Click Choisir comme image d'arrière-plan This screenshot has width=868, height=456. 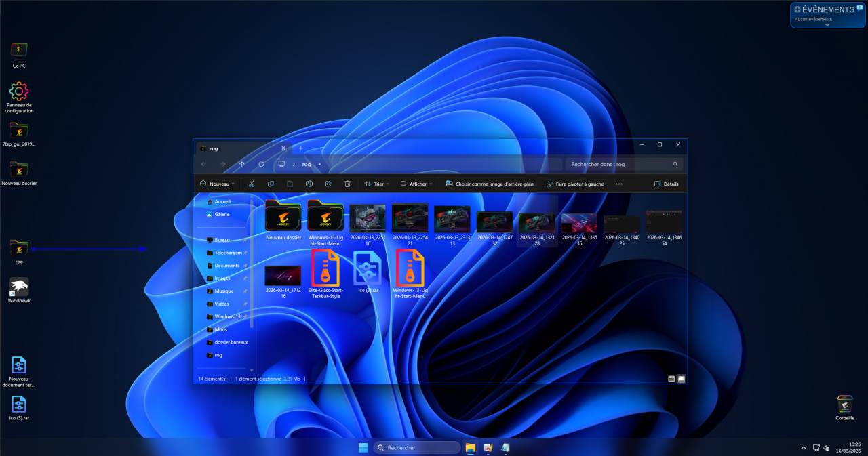pos(490,184)
